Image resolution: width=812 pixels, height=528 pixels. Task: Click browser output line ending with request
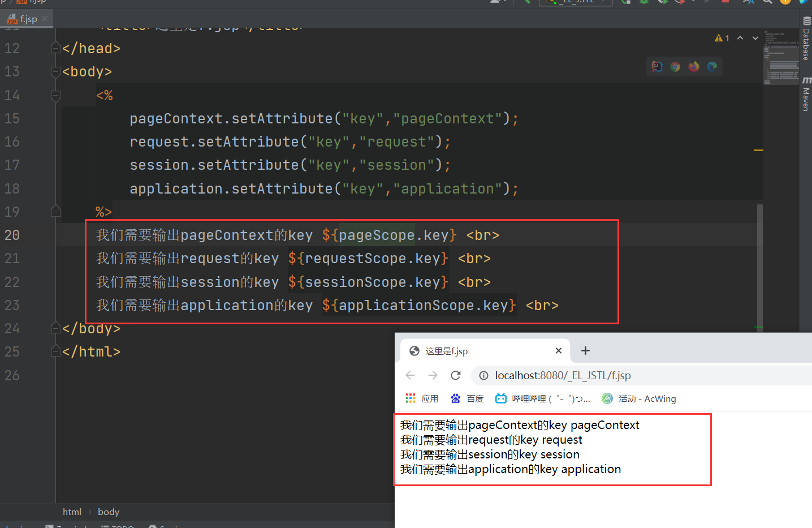point(491,440)
